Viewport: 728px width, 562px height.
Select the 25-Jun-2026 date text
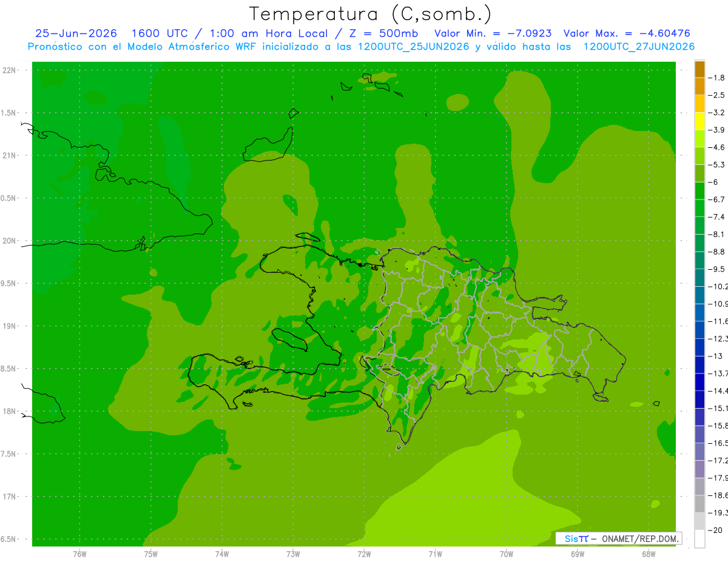[76, 33]
